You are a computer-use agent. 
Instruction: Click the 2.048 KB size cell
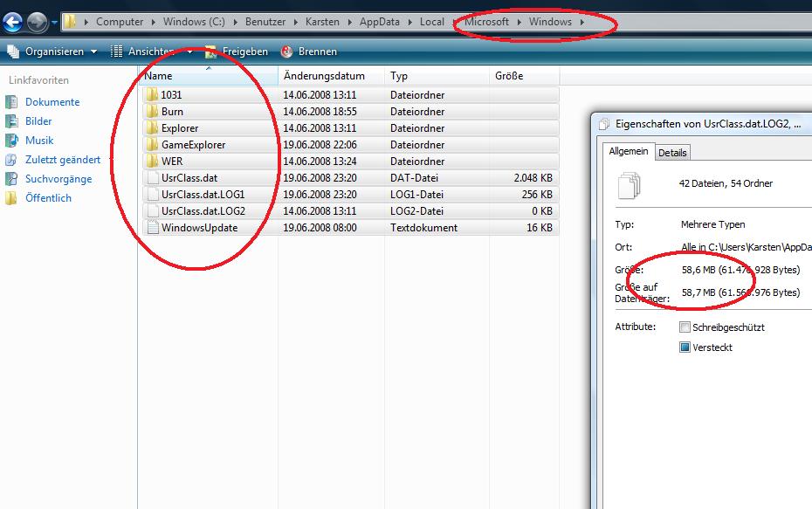(533, 177)
